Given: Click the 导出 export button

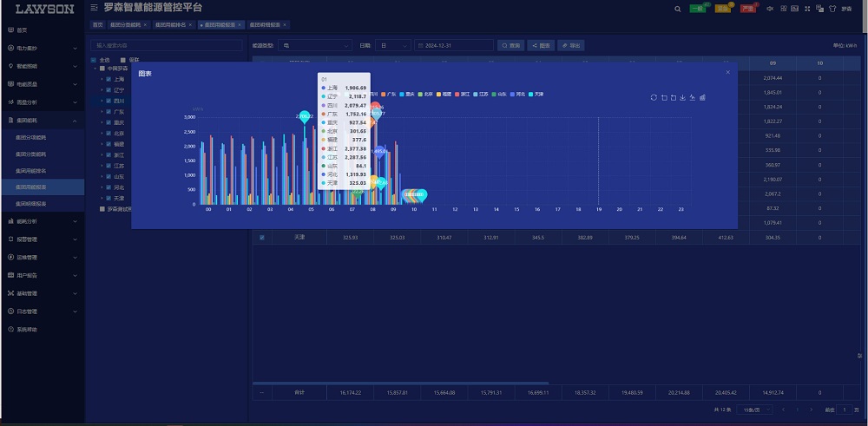Looking at the screenshot, I should [571, 45].
